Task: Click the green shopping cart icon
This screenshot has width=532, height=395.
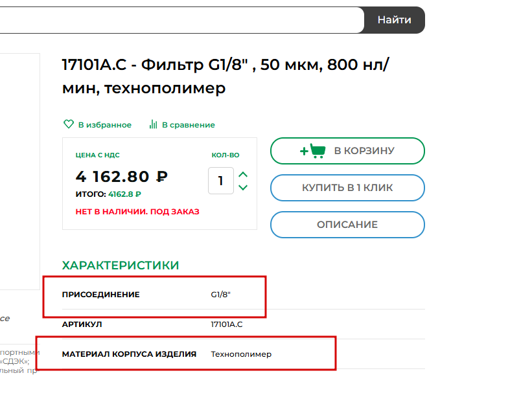Action: click(x=317, y=151)
